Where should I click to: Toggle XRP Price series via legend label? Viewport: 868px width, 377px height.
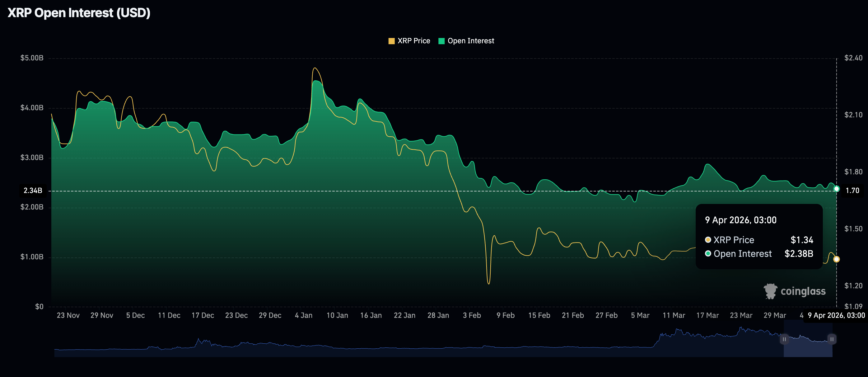tap(413, 41)
